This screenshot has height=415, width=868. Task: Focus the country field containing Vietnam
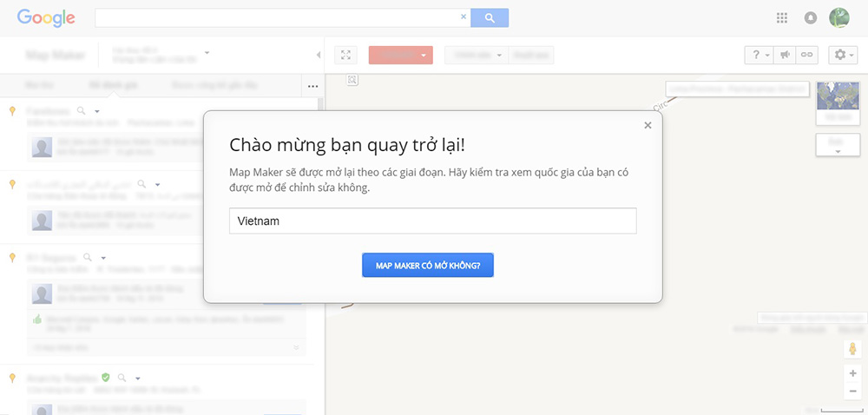tap(432, 221)
